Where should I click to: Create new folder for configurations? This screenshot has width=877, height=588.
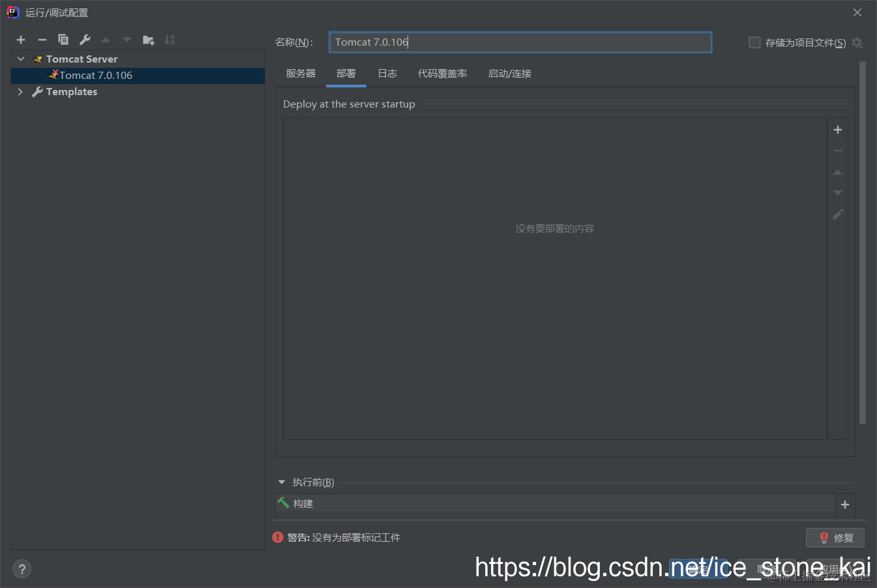[149, 40]
